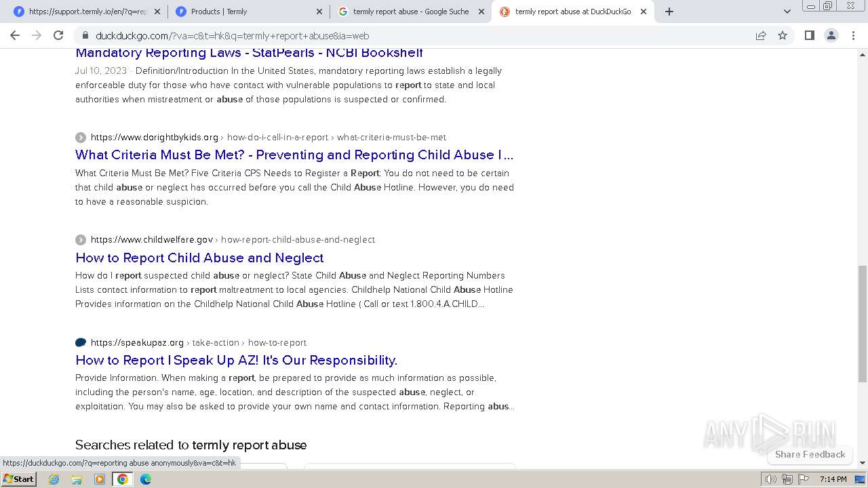This screenshot has height=488, width=868.
Task: Click the speakupaz.org URL link
Action: click(x=137, y=342)
